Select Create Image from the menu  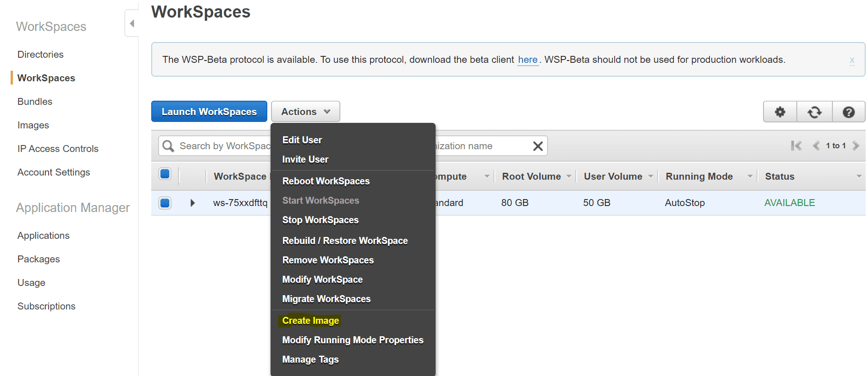[x=310, y=321]
